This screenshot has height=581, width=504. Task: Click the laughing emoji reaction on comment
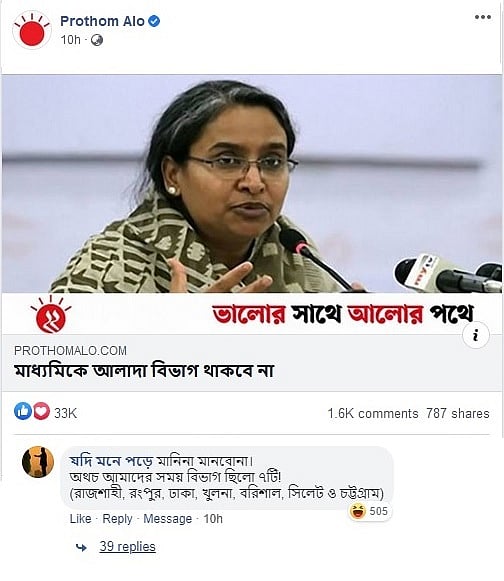(x=358, y=511)
